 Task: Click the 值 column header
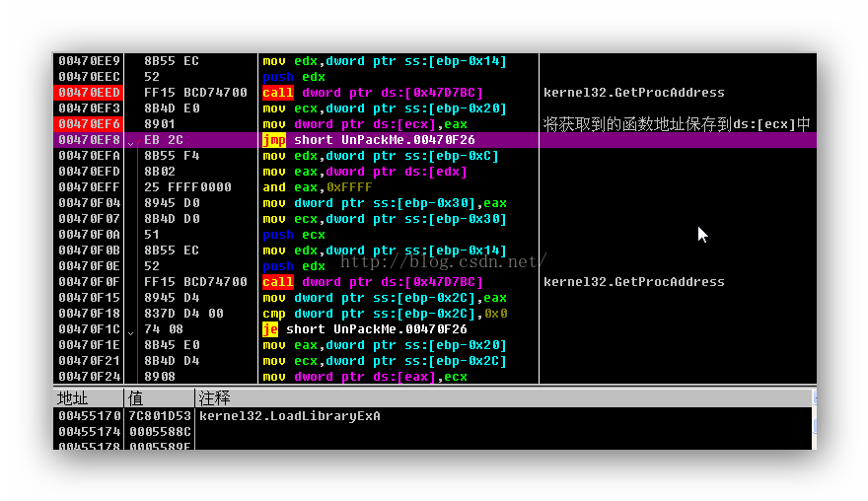tap(160, 398)
